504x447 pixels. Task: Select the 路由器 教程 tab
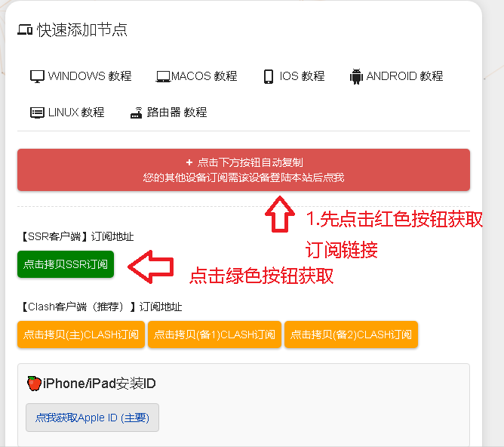[168, 113]
